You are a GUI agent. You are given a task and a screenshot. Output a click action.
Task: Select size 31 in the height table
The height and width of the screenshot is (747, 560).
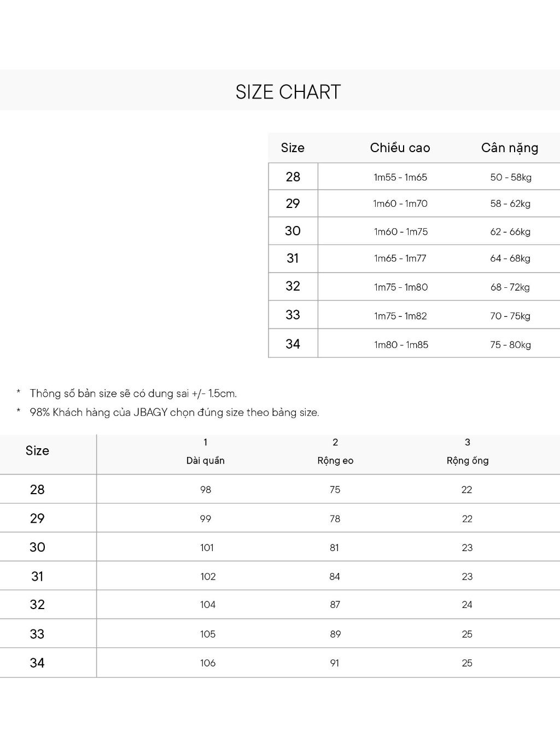293,258
